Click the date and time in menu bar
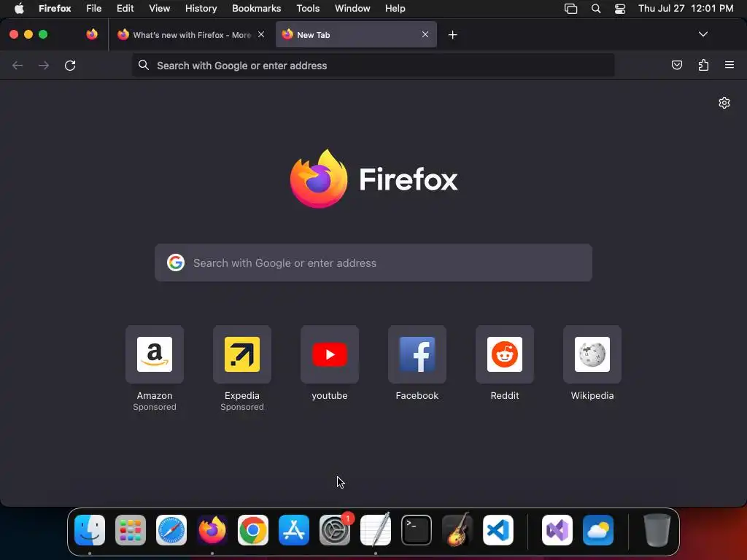This screenshot has width=747, height=560. tap(686, 8)
